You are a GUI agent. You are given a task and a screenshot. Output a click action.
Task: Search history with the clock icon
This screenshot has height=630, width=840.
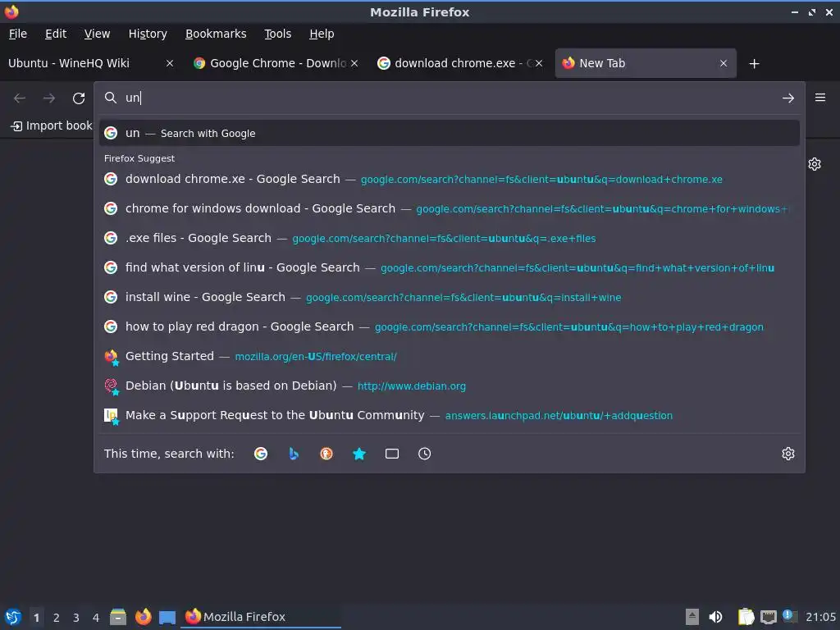[x=424, y=454]
